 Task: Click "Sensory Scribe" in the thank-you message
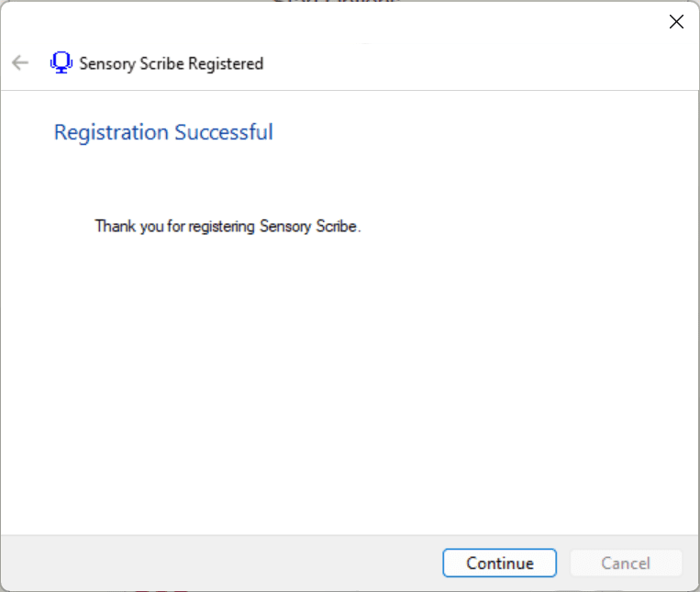(x=308, y=226)
